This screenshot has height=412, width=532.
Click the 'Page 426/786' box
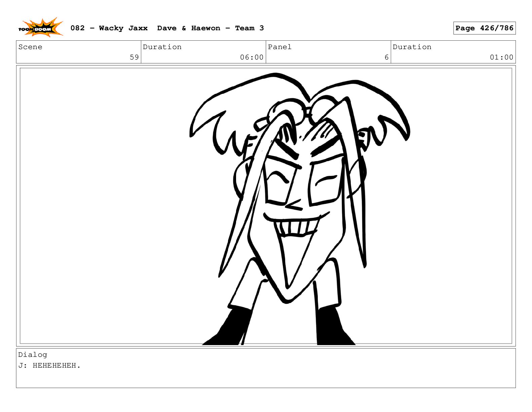pos(484,28)
